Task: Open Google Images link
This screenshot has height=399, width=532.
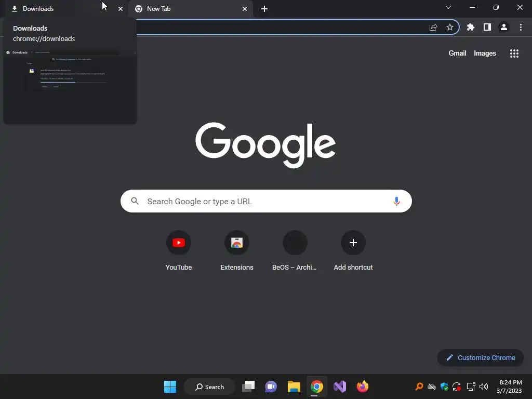Action: 485,54
